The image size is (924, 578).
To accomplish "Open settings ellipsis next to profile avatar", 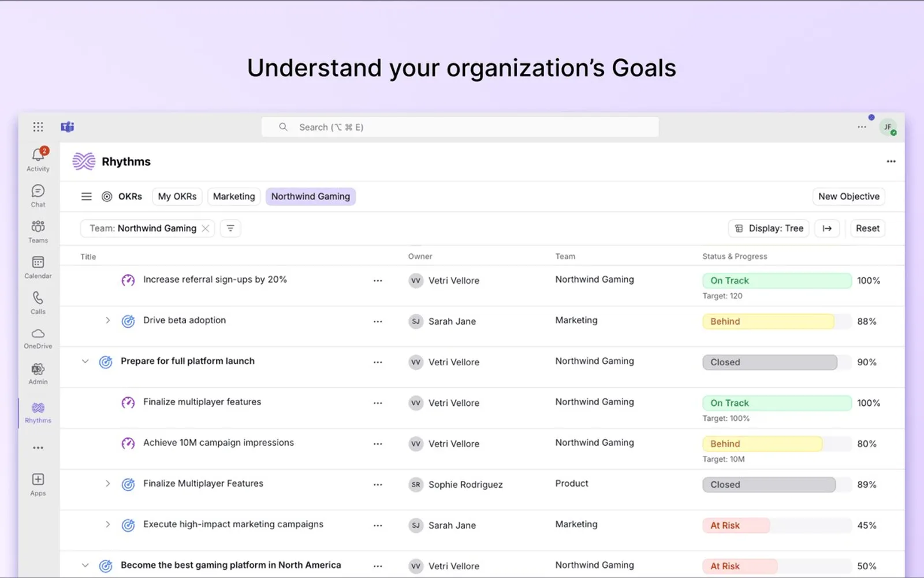I will click(862, 127).
